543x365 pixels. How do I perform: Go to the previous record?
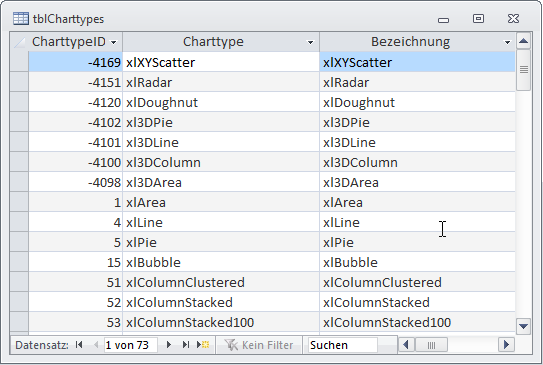96,345
